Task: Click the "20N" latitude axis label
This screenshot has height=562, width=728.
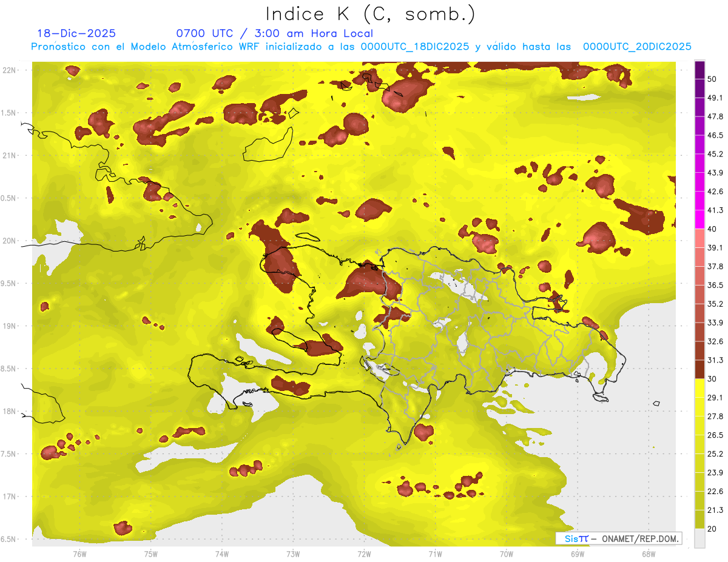Action: [x=10, y=241]
